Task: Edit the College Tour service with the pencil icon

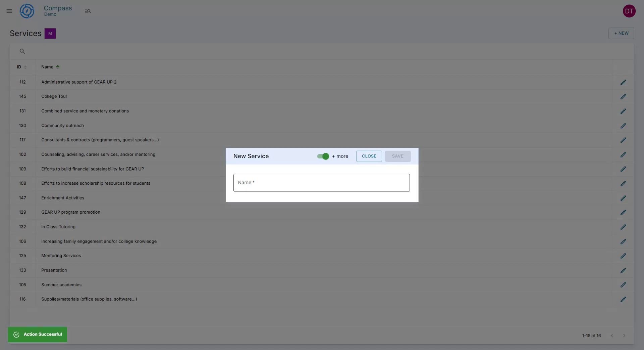Action: pos(623,97)
